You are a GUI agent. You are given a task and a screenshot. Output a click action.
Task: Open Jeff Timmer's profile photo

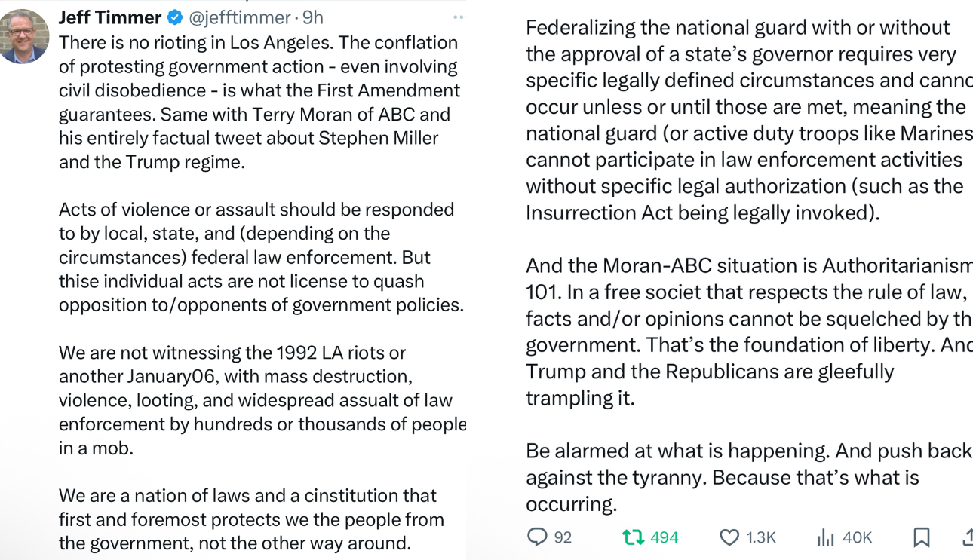point(25,36)
